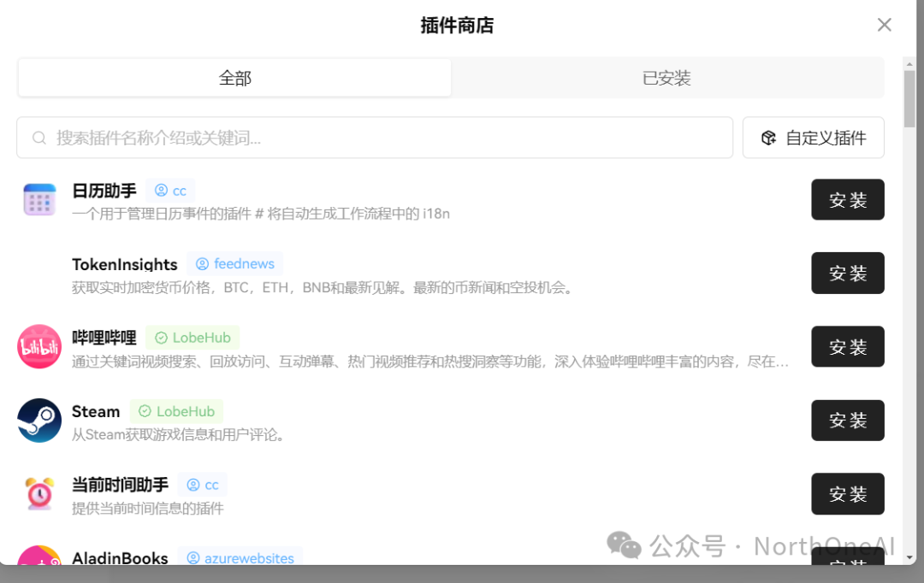Viewport: 924px width, 583px height.
Task: Click the search magnifier icon
Action: click(x=39, y=138)
